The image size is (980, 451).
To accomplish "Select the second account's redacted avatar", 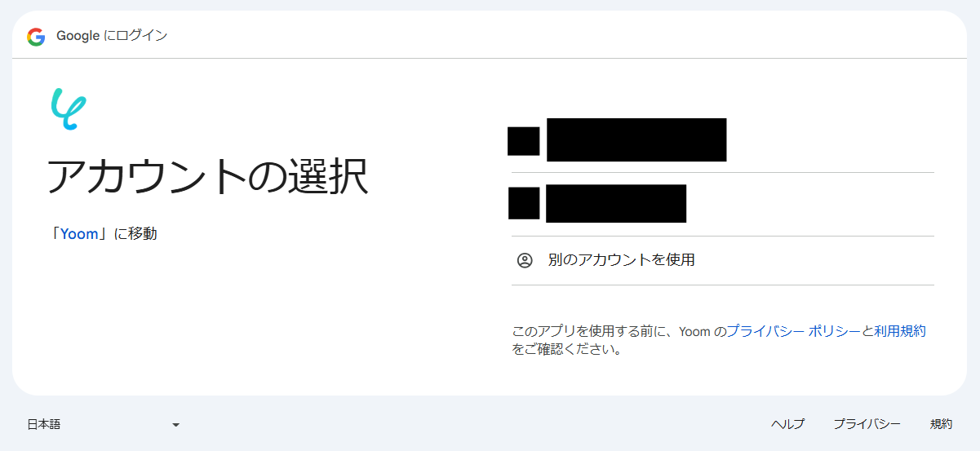I will pyautogui.click(x=524, y=203).
